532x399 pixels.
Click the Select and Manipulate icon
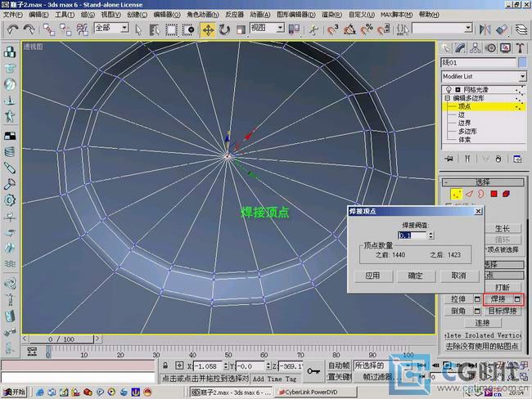coord(314,29)
